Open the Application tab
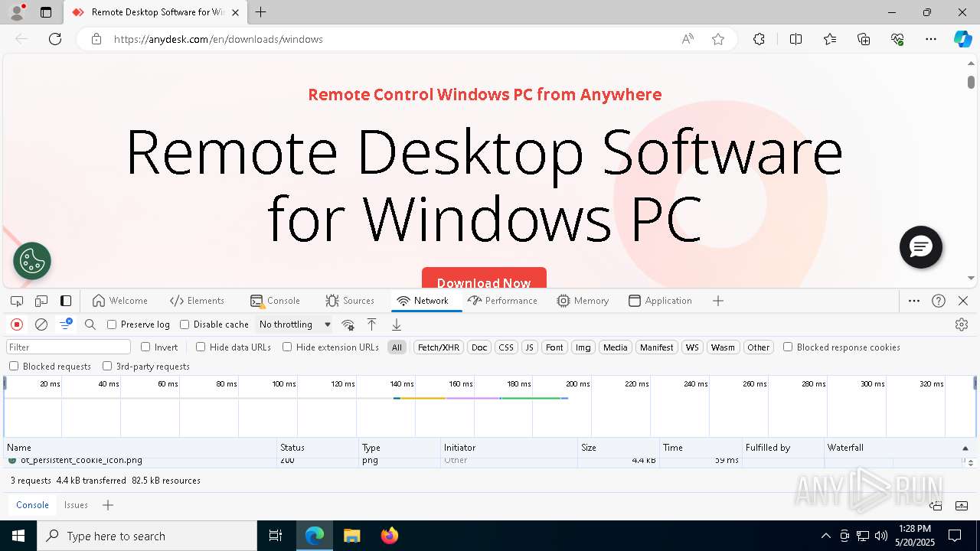 click(660, 301)
